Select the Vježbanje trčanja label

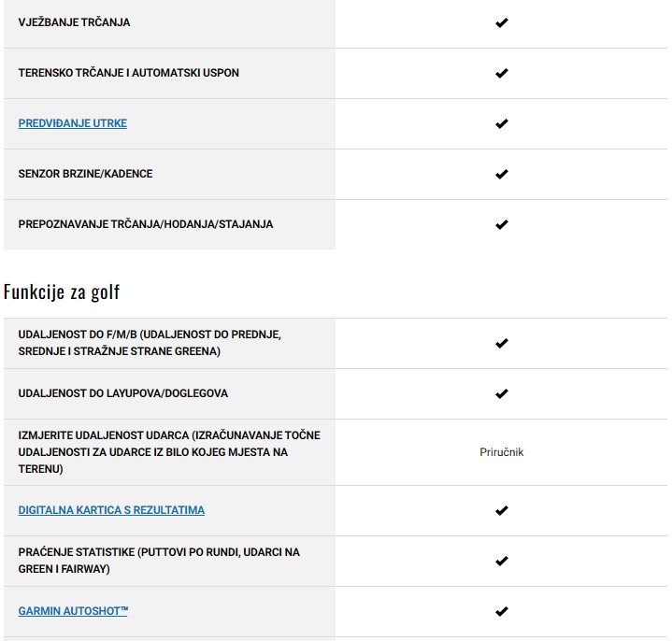tap(74, 22)
